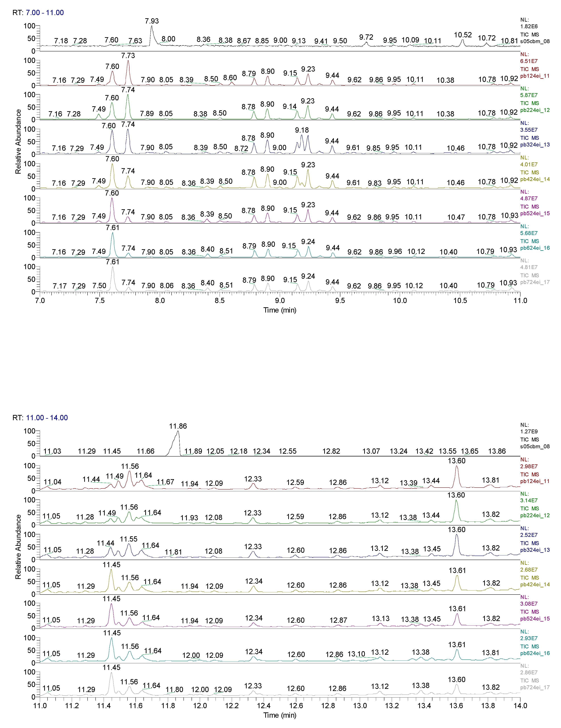
Task: Select the 13.10 peak label
Action: [357, 654]
